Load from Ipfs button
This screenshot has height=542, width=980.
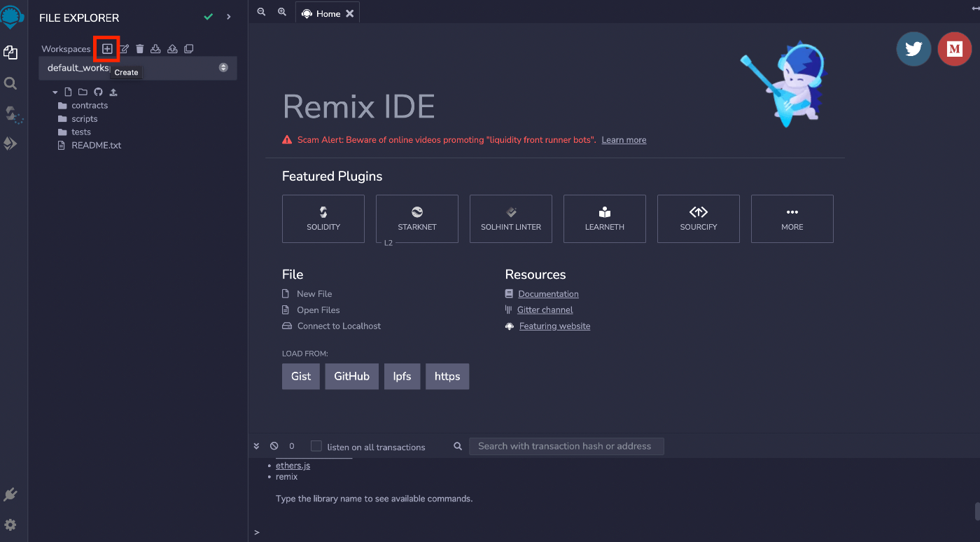[x=402, y=376]
